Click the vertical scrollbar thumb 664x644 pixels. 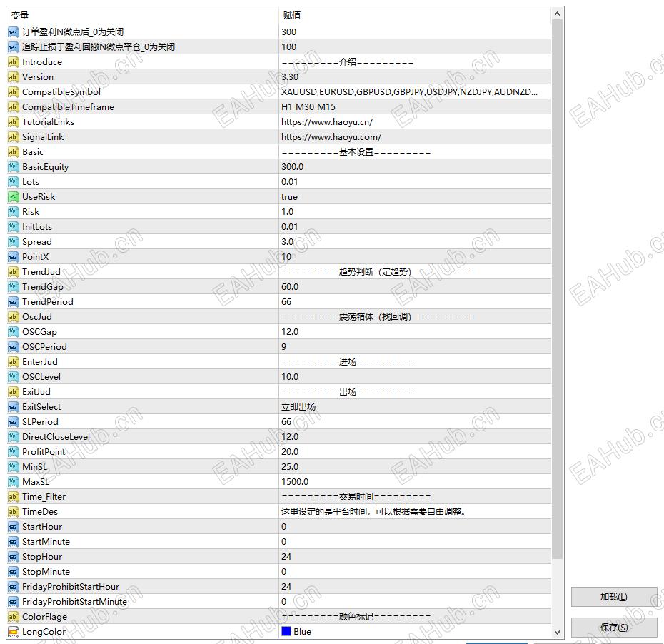558,289
